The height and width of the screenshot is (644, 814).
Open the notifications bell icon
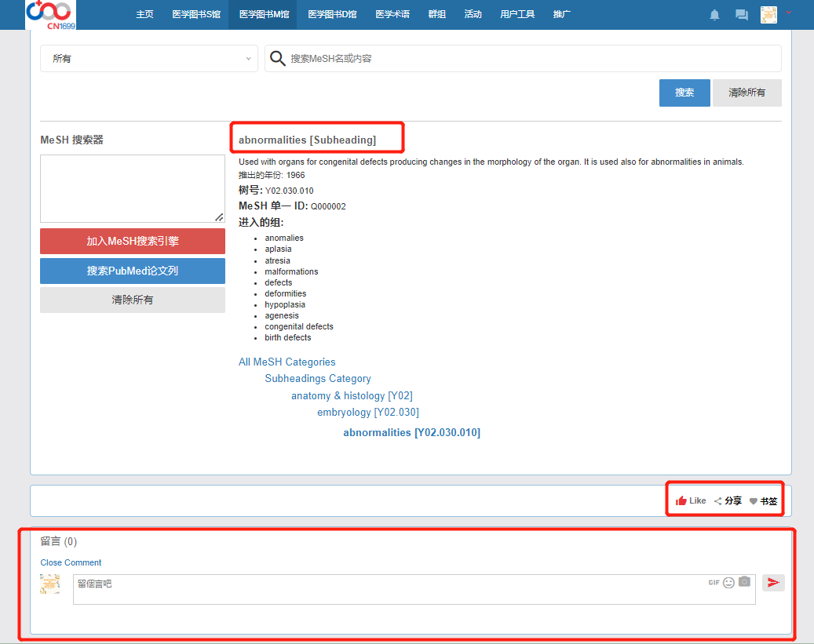click(714, 15)
